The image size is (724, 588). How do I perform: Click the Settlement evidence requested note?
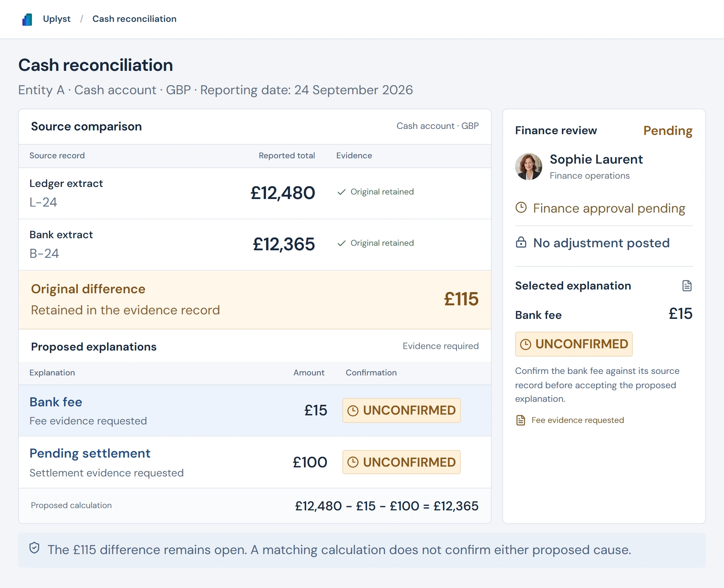[106, 473]
